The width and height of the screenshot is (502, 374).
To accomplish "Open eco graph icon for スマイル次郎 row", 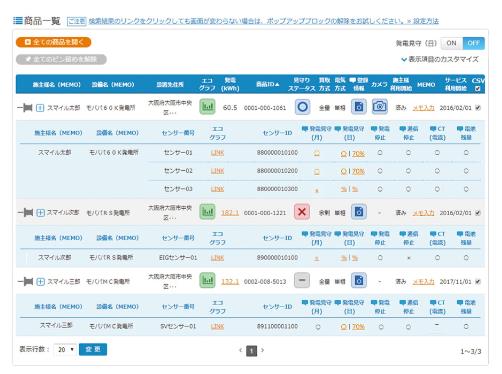I will click(x=207, y=212).
